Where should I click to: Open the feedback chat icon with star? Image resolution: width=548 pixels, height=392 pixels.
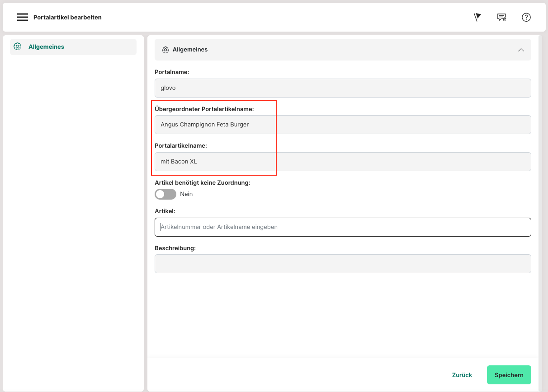tap(501, 17)
